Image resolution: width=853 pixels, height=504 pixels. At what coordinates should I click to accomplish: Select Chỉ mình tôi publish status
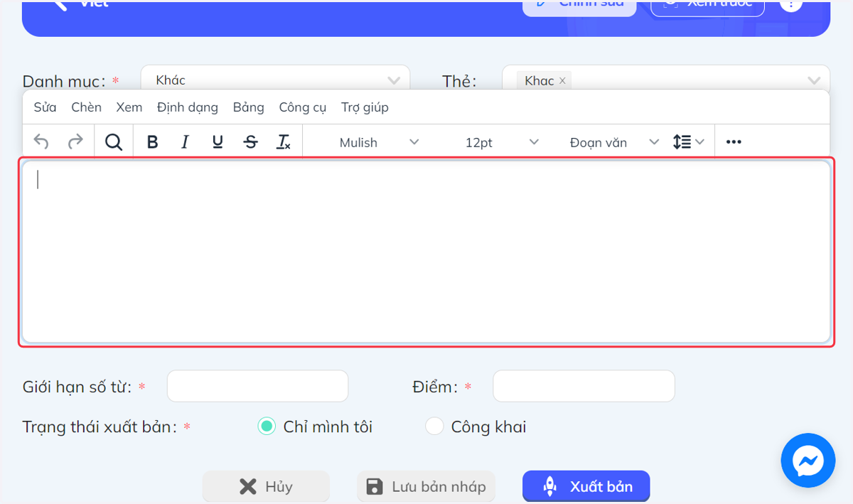tap(267, 427)
